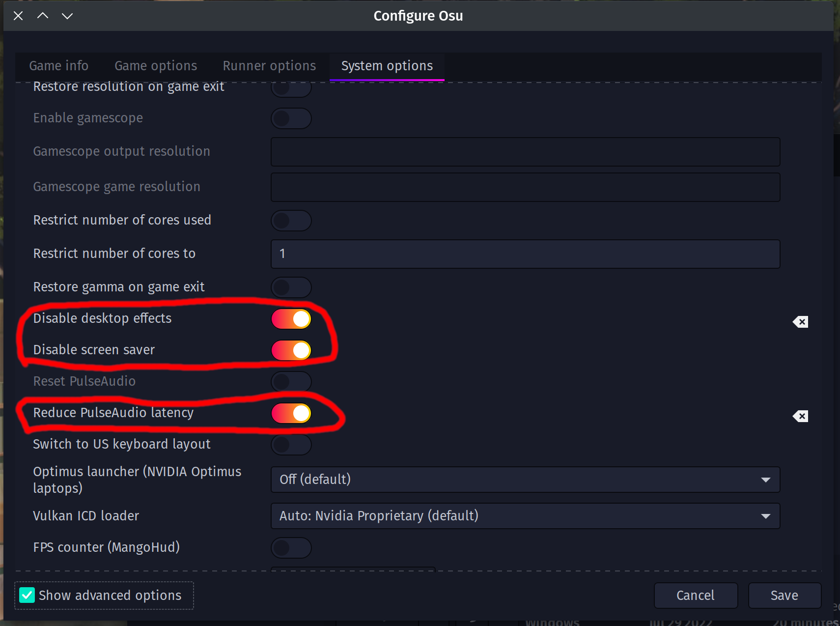
Task: Enable Restrict number of cores used
Action: pyautogui.click(x=291, y=221)
